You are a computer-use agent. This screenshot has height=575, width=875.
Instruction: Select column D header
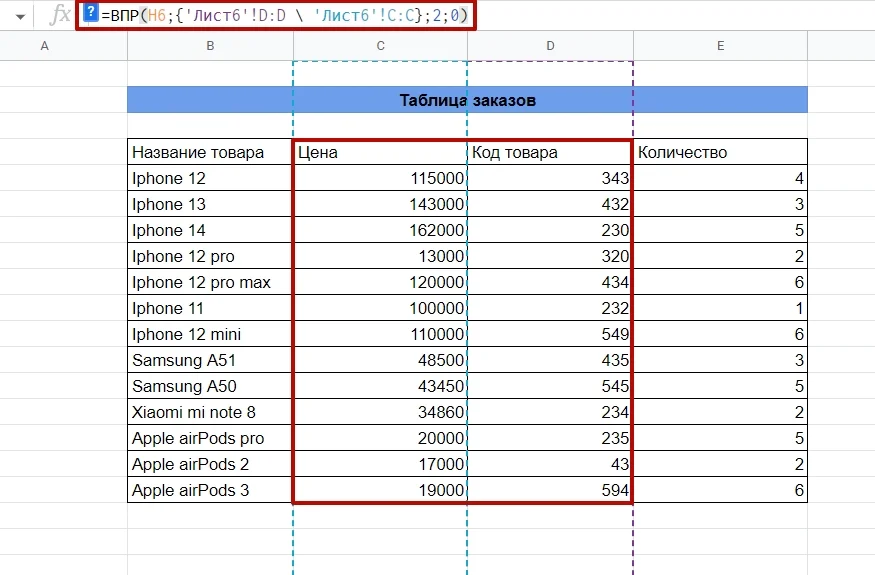(x=550, y=46)
